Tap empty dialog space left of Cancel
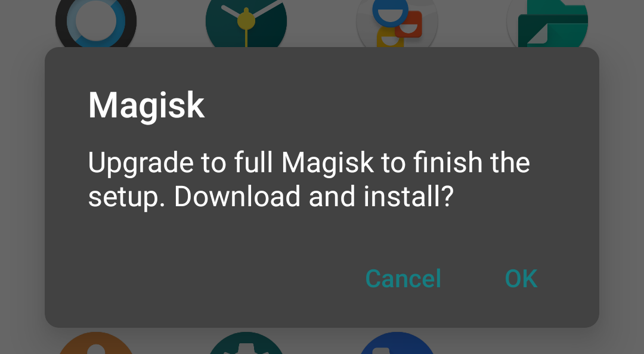 pos(205,279)
